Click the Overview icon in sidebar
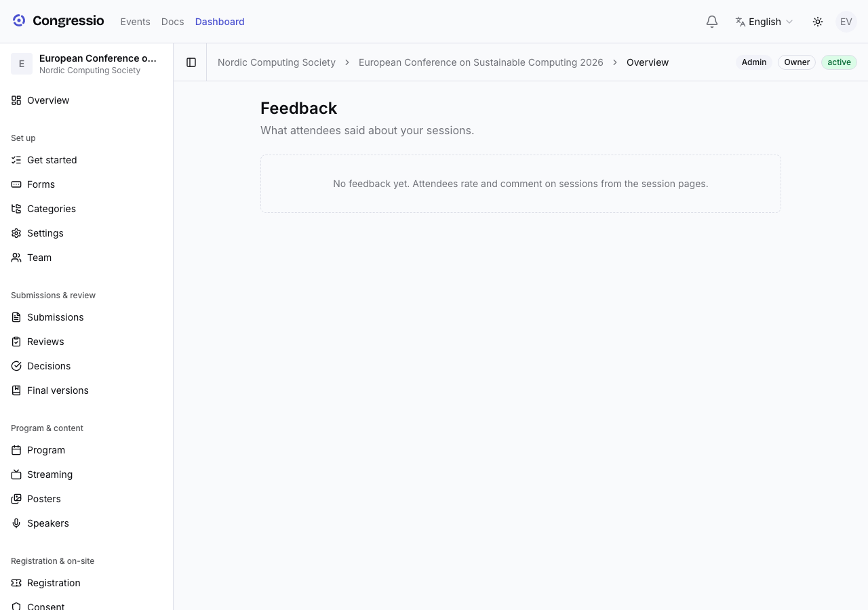The image size is (868, 610). [x=16, y=100]
